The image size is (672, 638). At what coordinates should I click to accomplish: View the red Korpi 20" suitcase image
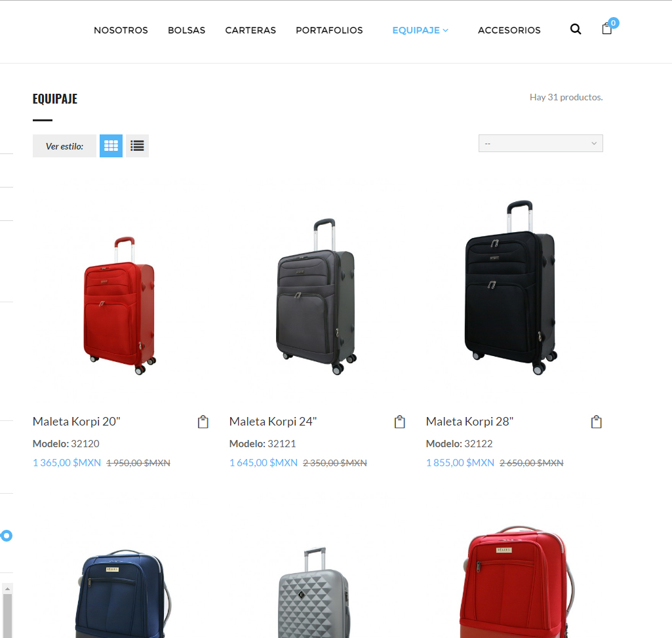tap(119, 306)
